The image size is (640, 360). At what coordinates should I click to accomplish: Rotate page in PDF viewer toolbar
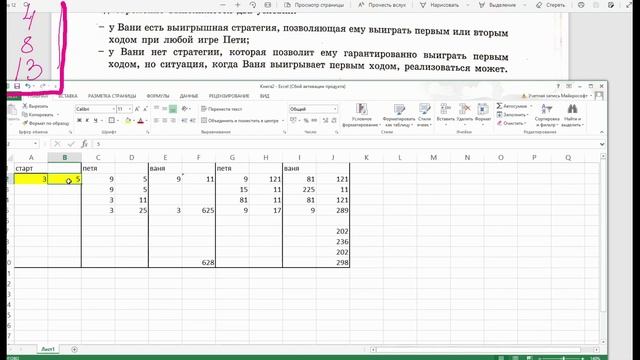click(253, 5)
